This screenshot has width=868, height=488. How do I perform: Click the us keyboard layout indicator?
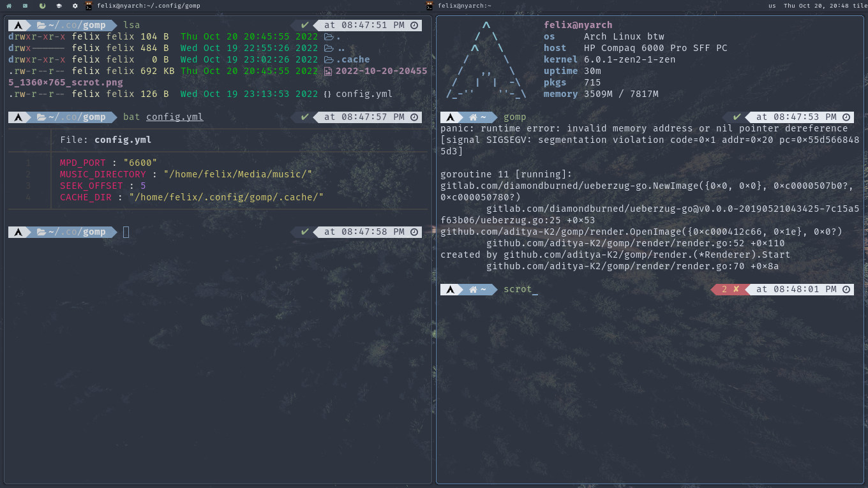(x=773, y=6)
